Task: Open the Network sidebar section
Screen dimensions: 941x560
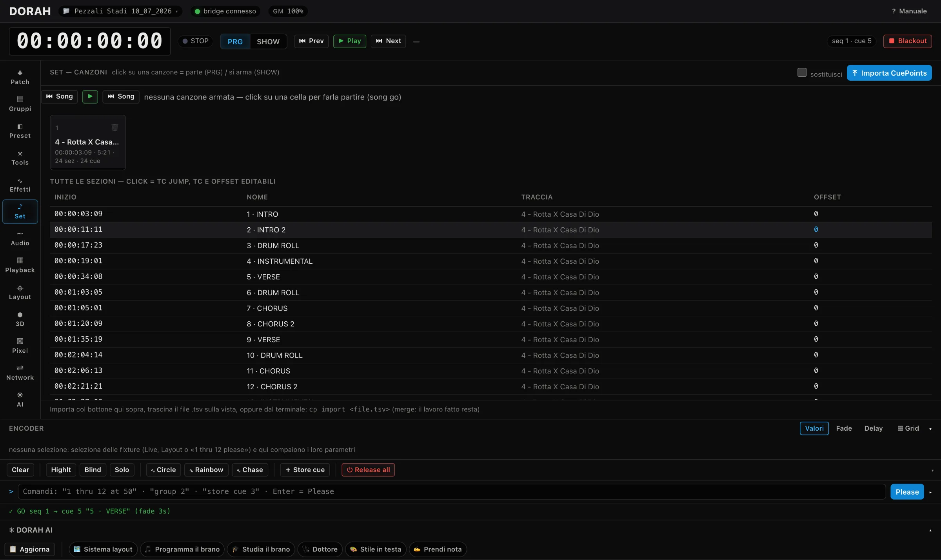Action: coord(20,373)
